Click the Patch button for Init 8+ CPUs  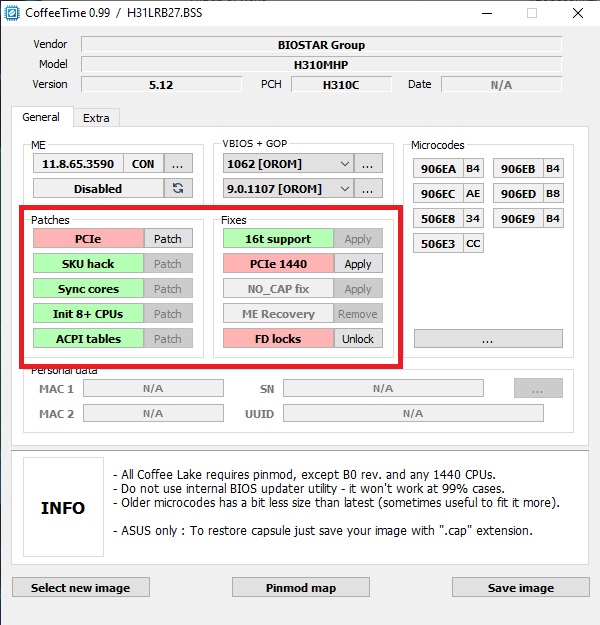[168, 314]
